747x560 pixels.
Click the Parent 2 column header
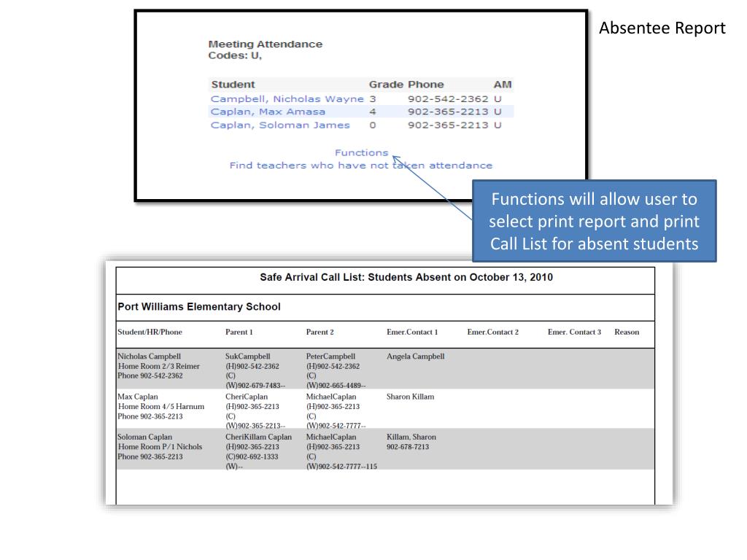coord(320,332)
